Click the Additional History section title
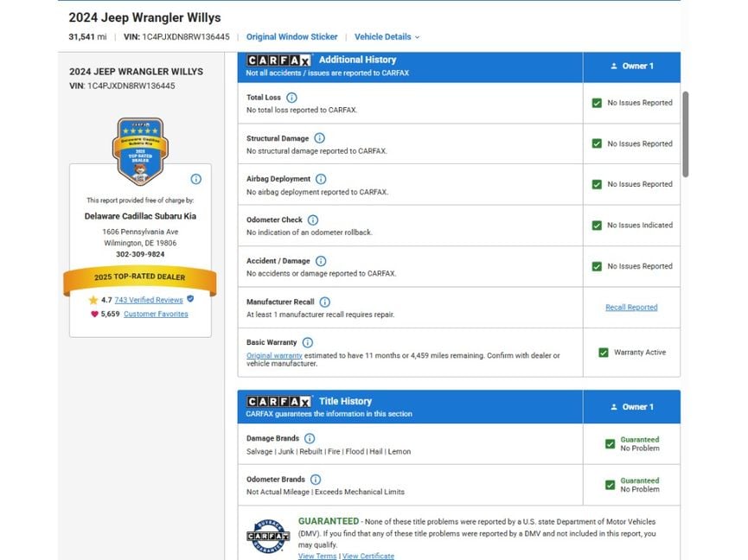This screenshot has width=748, height=560. point(358,60)
